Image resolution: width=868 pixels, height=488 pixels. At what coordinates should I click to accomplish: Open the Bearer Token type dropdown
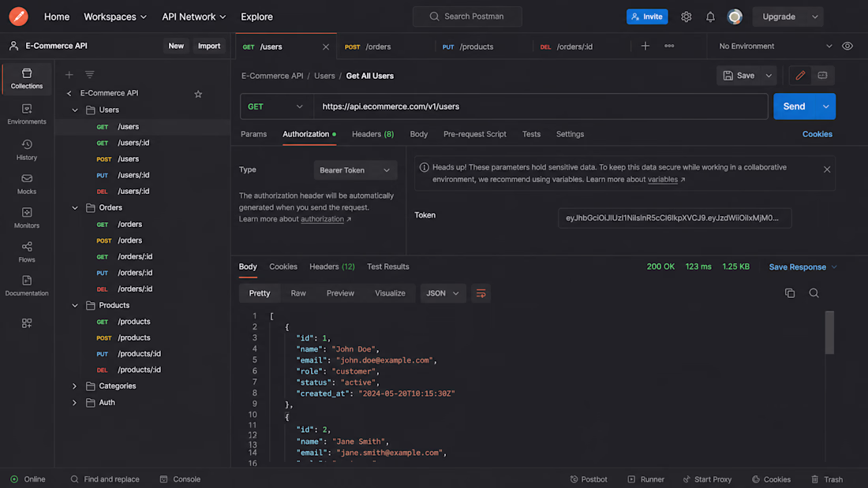355,170
